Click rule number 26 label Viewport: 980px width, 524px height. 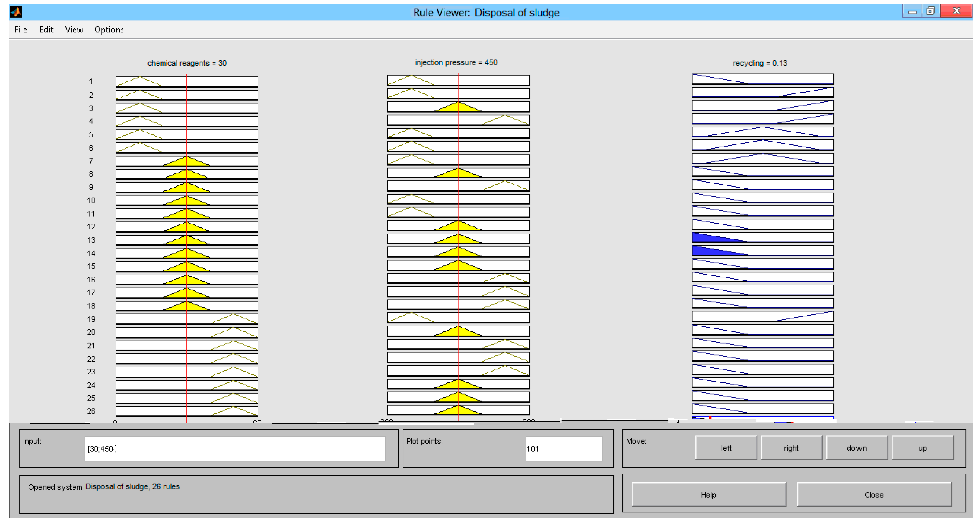click(x=91, y=411)
